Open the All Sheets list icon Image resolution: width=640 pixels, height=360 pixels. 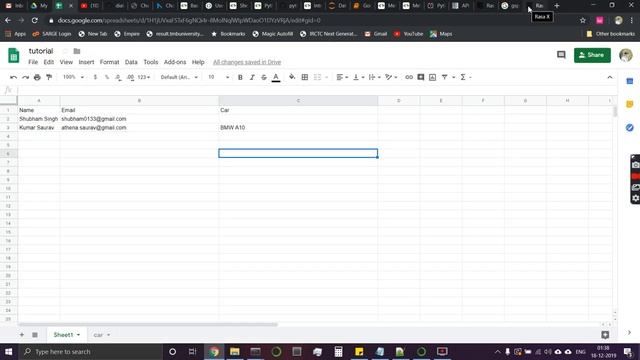coord(35,335)
